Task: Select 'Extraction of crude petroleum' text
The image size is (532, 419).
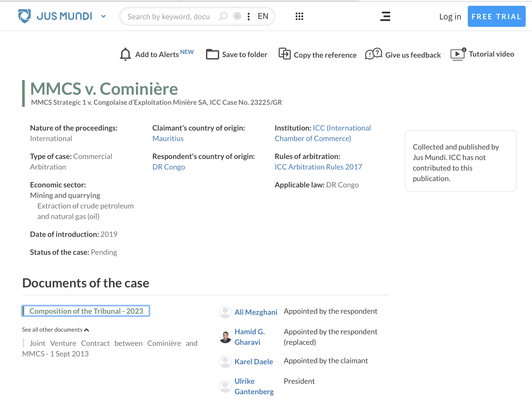Action: pyautogui.click(x=86, y=206)
